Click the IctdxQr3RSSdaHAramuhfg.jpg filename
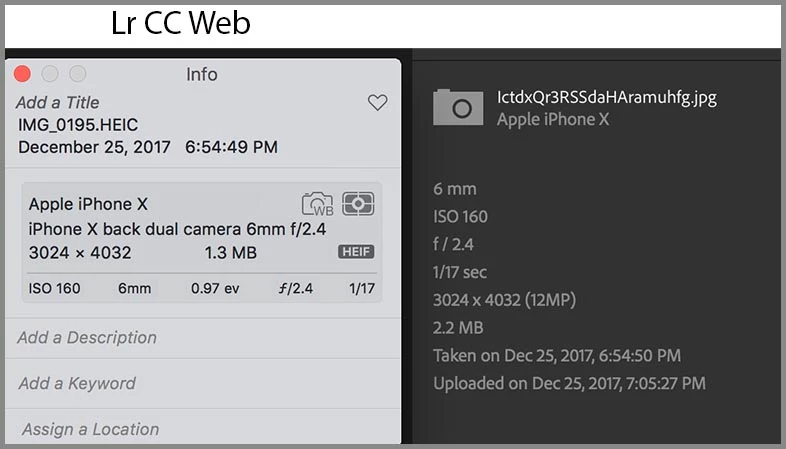This screenshot has width=786, height=449. click(x=606, y=98)
